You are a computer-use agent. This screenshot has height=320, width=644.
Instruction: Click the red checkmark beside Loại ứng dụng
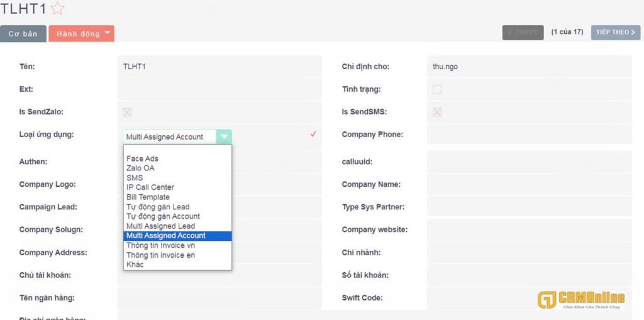(x=313, y=134)
